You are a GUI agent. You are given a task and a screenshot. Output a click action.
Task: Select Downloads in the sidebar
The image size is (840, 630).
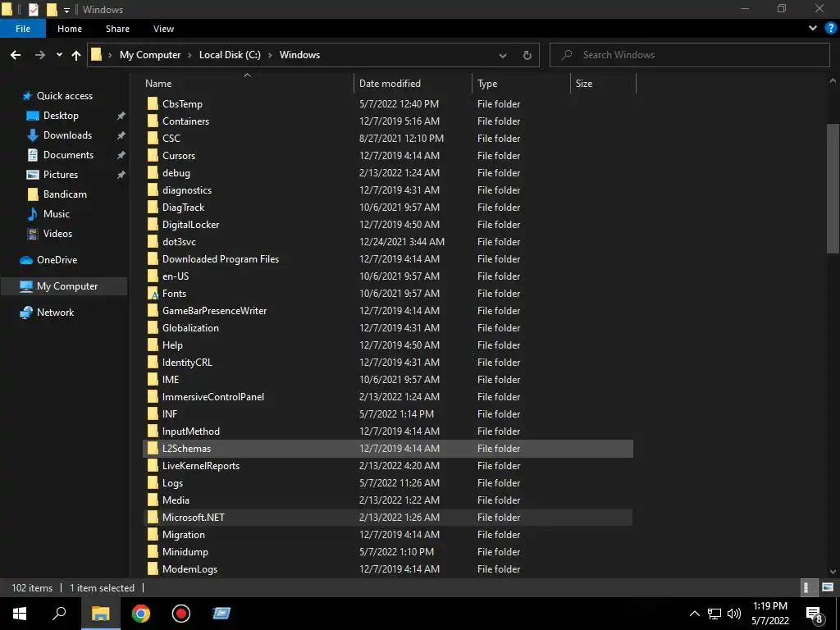pos(67,135)
